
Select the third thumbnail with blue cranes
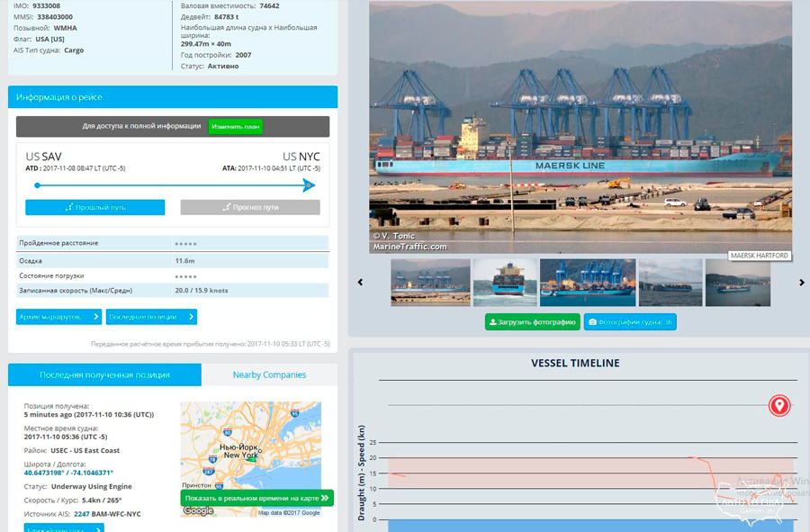588,283
